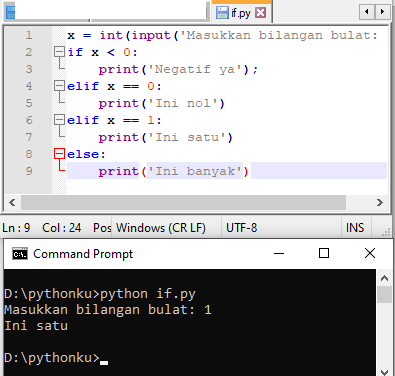Click the Command Prompt window title text
This screenshot has width=395, height=376.
coord(83,254)
